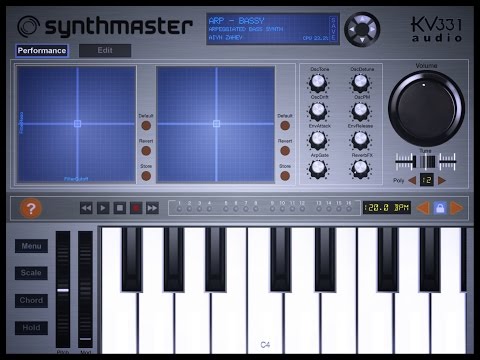Viewport: 480px width, 360px height.
Task: Click the large Volume knob
Action: tap(426, 108)
